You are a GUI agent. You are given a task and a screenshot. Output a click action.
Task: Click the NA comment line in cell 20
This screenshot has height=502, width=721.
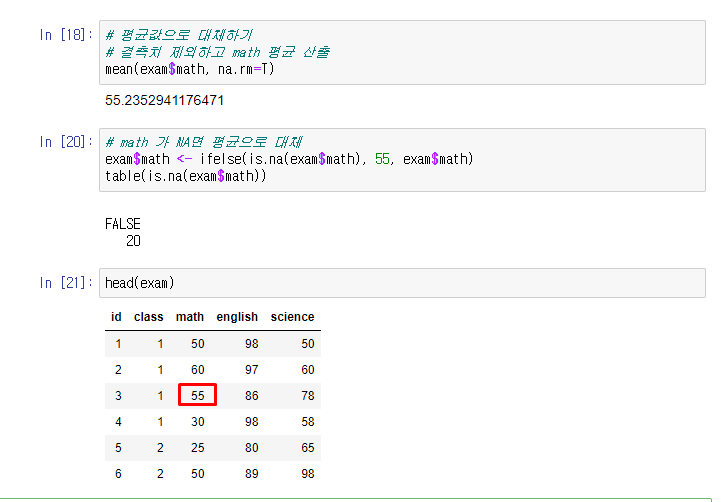point(204,142)
